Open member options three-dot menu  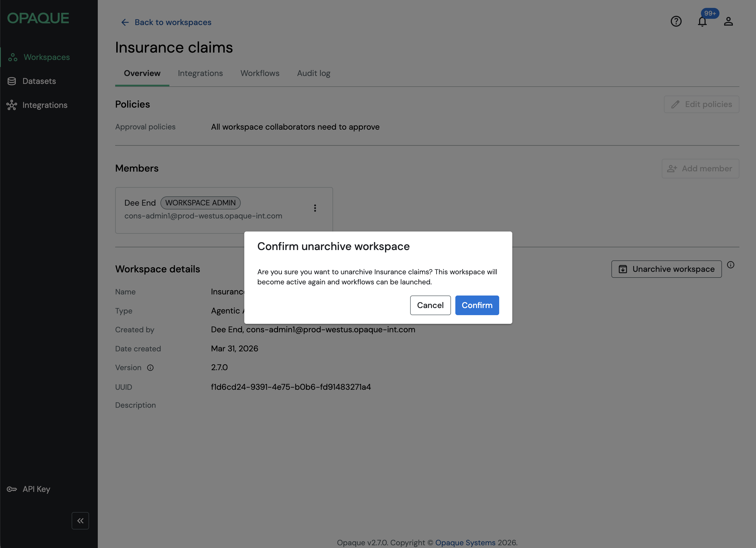click(315, 208)
